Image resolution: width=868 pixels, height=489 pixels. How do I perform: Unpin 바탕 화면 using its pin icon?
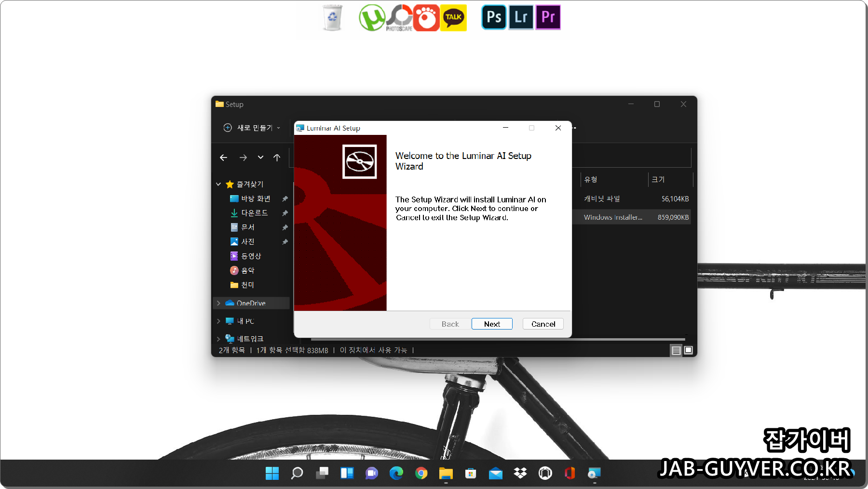pos(285,198)
